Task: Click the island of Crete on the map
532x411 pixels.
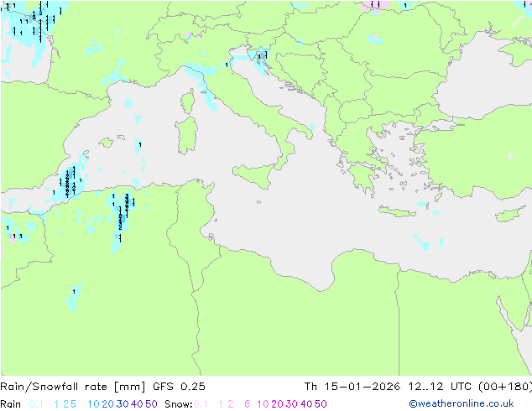Action: [397, 211]
